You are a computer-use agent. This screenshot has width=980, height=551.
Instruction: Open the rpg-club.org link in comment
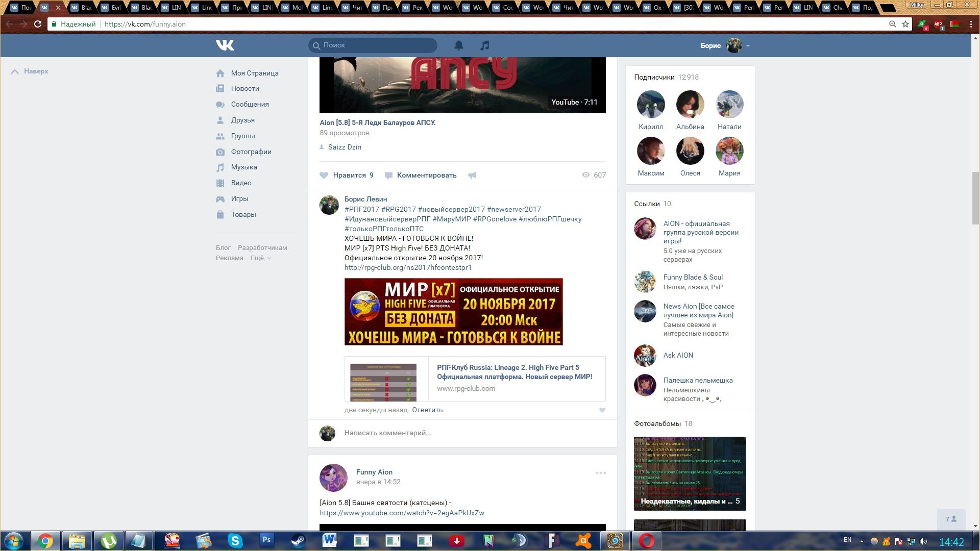408,267
